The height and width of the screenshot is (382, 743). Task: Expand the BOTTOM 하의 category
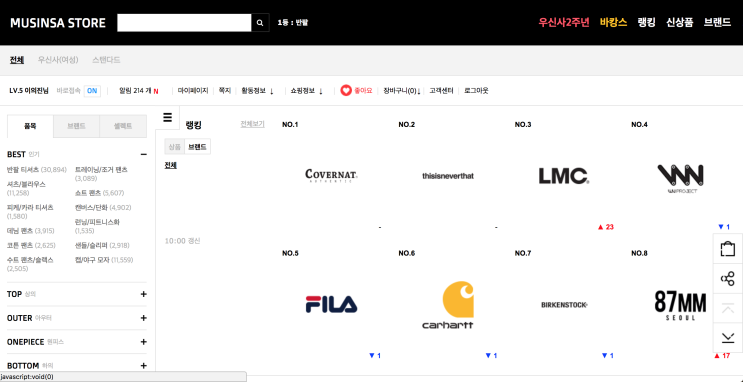click(144, 365)
